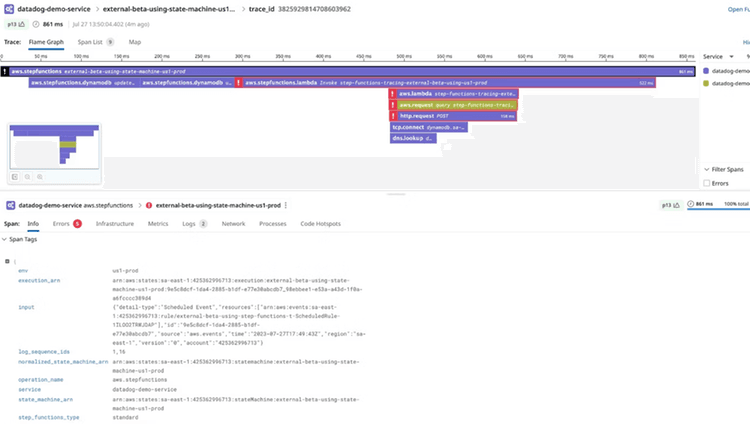Click the trace_id value in breadcrumb

coord(314,9)
